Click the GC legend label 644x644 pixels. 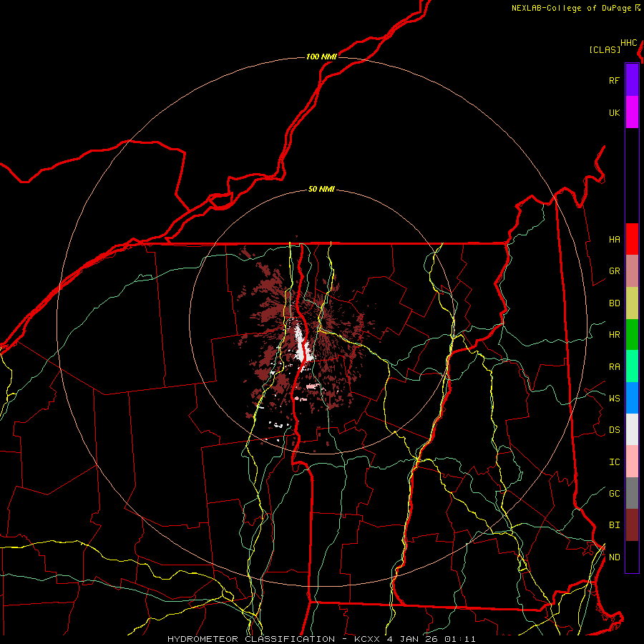pyautogui.click(x=614, y=494)
